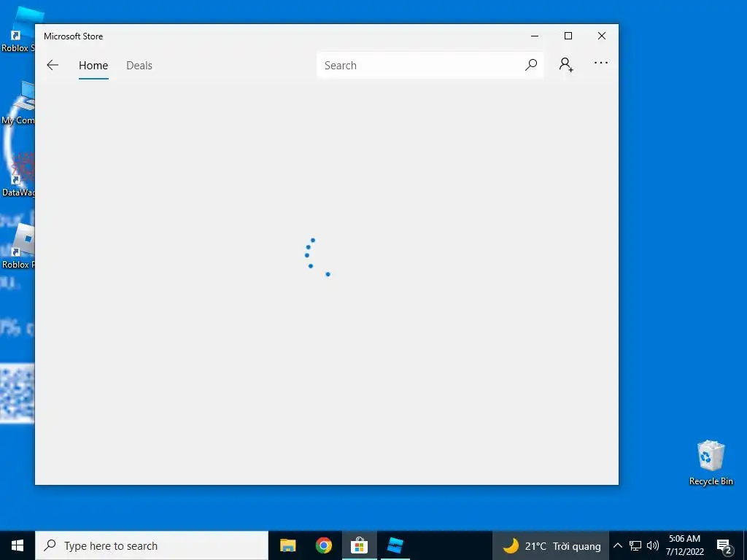This screenshot has width=747, height=560.
Task: Open the Action Center notifications icon
Action: click(724, 547)
